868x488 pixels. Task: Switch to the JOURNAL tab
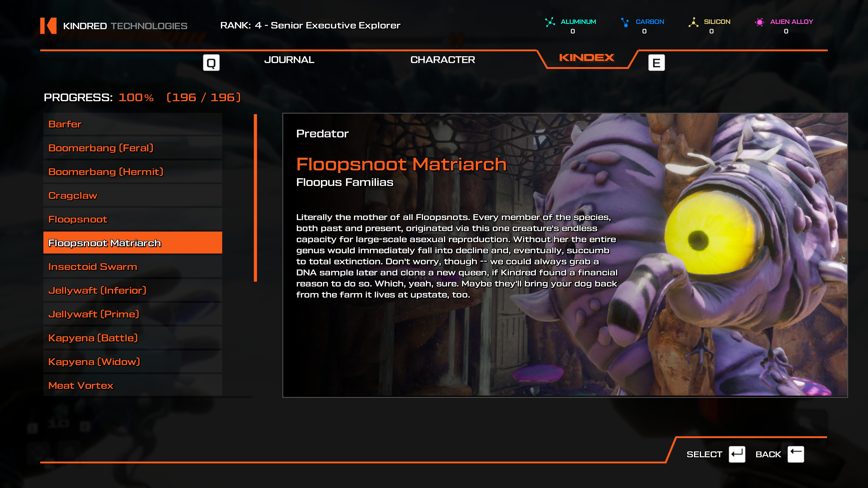[289, 60]
